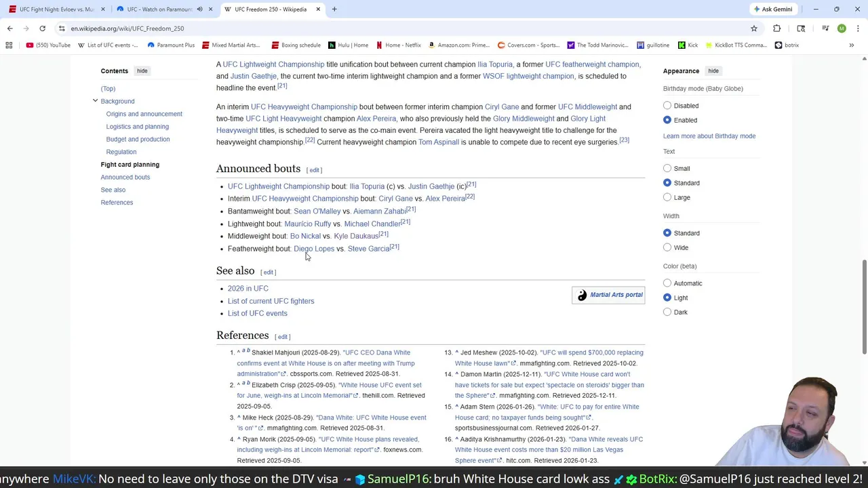This screenshot has height=488, width=868.
Task: Open the Tom Aspinall link
Action: [439, 142]
